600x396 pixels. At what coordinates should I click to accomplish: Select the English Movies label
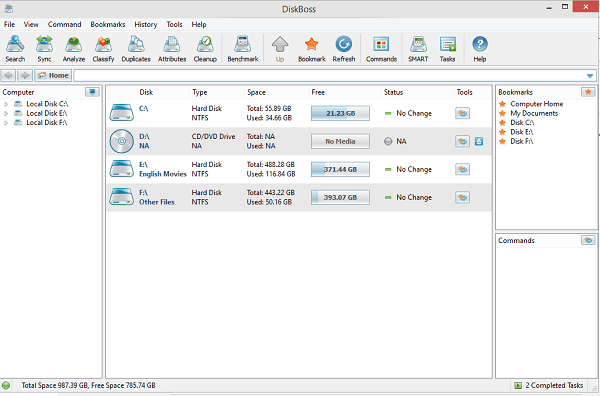[163, 174]
